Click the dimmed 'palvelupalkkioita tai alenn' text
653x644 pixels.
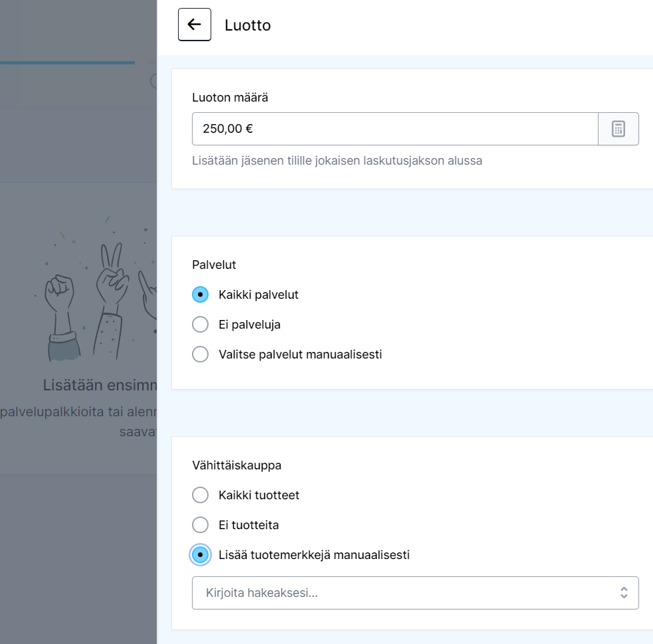[79, 412]
